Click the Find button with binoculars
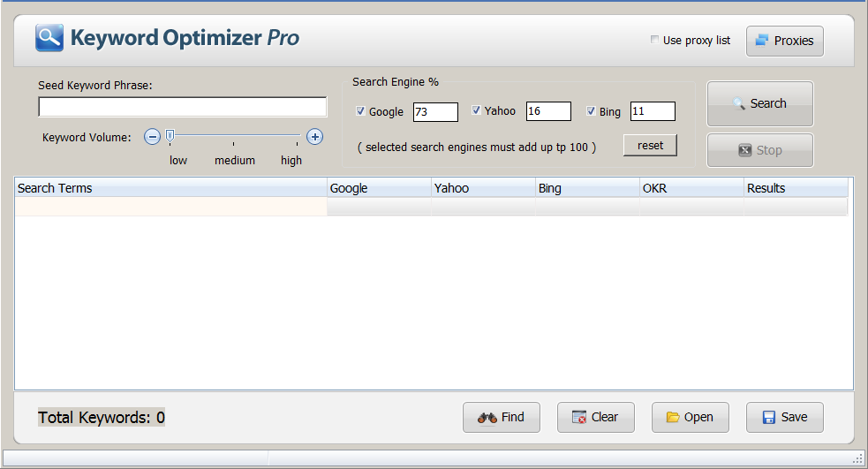 (x=502, y=418)
